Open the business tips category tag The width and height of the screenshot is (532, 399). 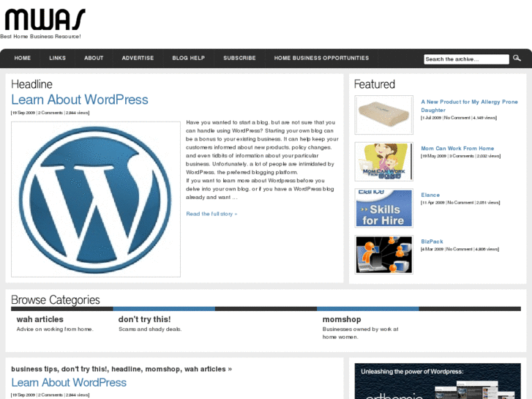[x=34, y=369]
